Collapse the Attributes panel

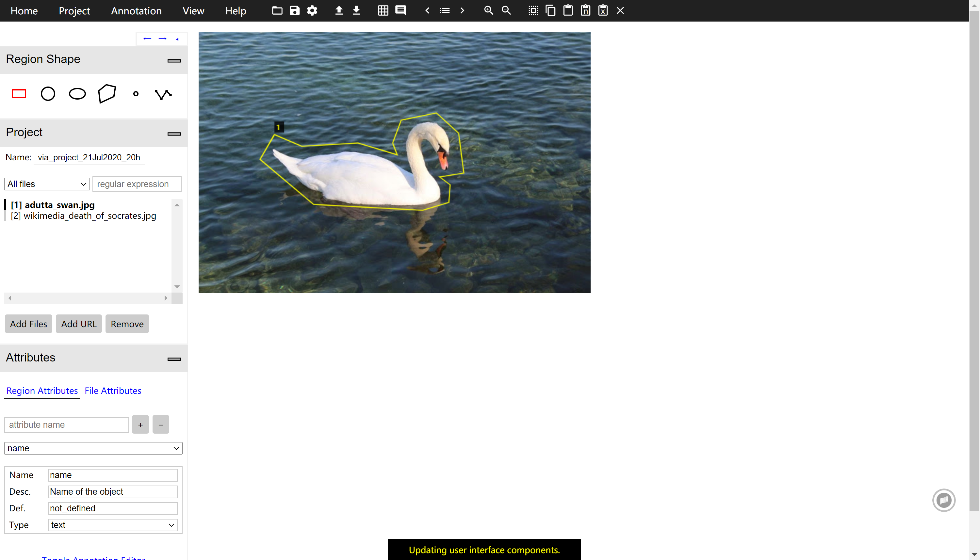tap(174, 359)
